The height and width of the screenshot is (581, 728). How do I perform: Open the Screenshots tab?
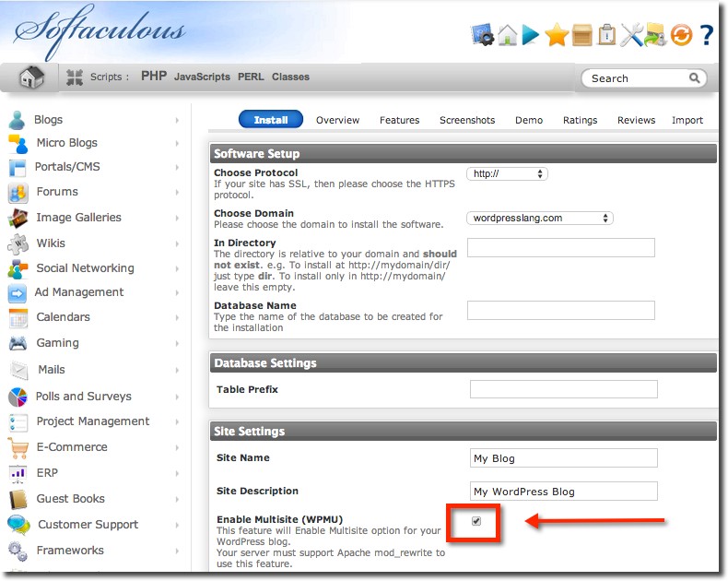(x=467, y=121)
